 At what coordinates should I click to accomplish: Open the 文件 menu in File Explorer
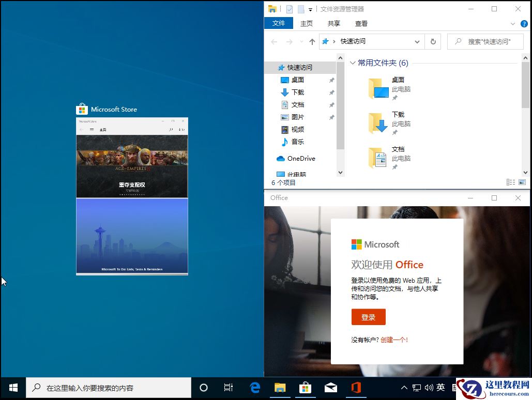tap(279, 23)
